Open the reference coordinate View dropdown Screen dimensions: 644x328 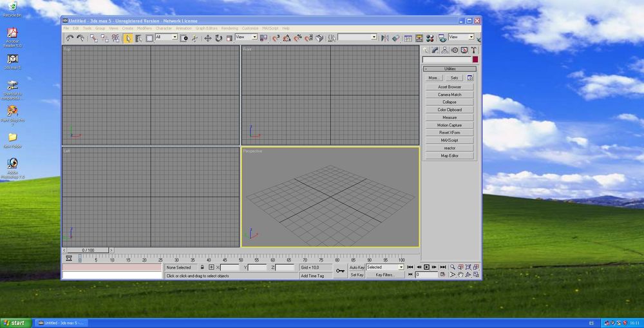(246, 37)
